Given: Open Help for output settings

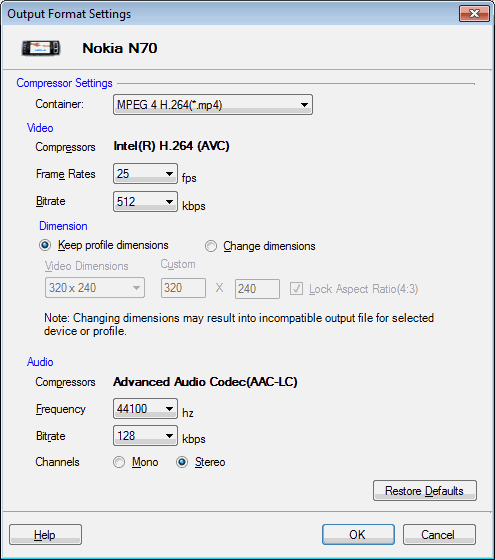Looking at the screenshot, I should click(45, 535).
